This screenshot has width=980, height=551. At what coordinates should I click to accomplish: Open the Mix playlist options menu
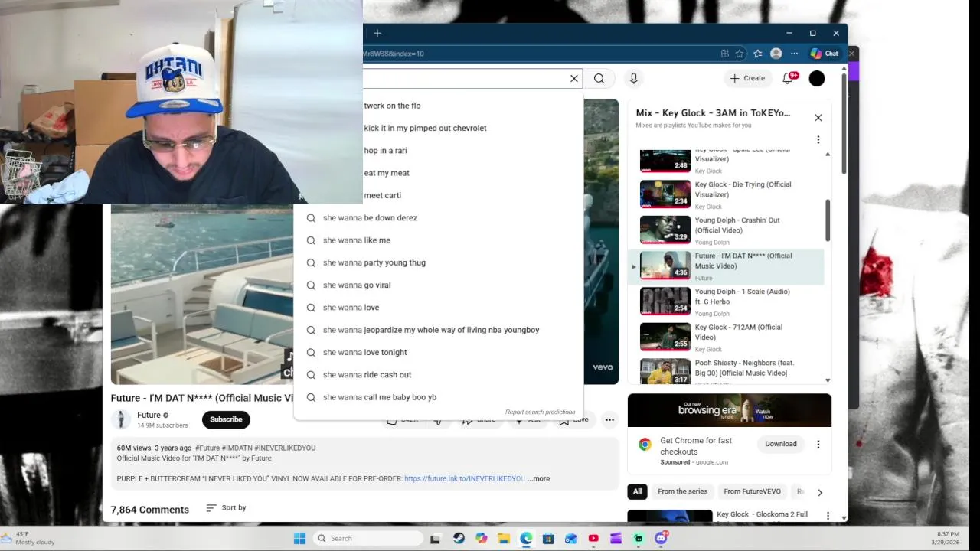(818, 140)
